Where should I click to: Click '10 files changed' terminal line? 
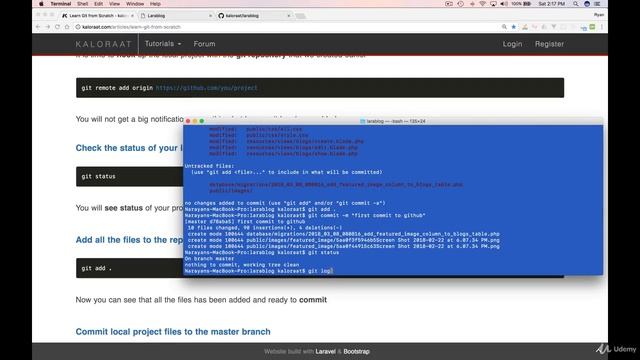264,228
